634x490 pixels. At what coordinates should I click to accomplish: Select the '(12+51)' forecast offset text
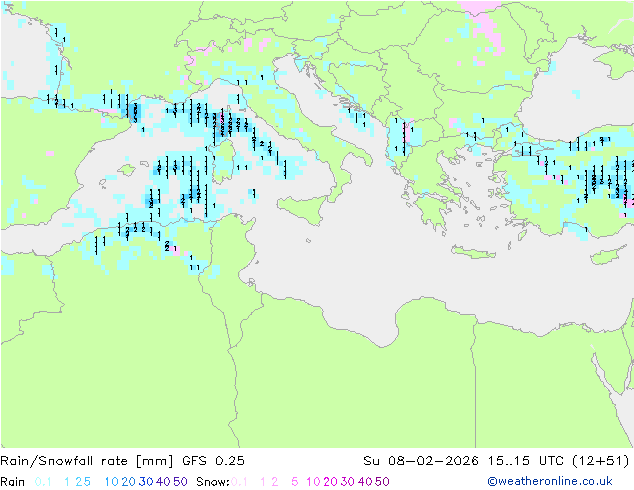[x=601, y=461]
